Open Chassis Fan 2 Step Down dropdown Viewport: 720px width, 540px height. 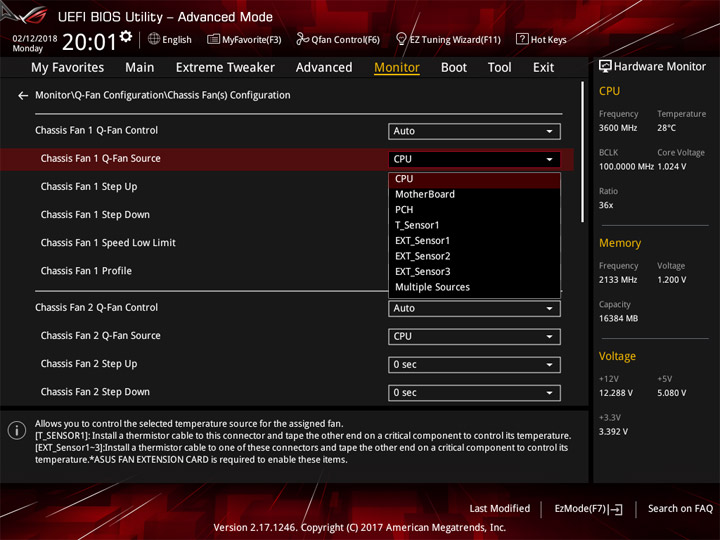point(474,393)
